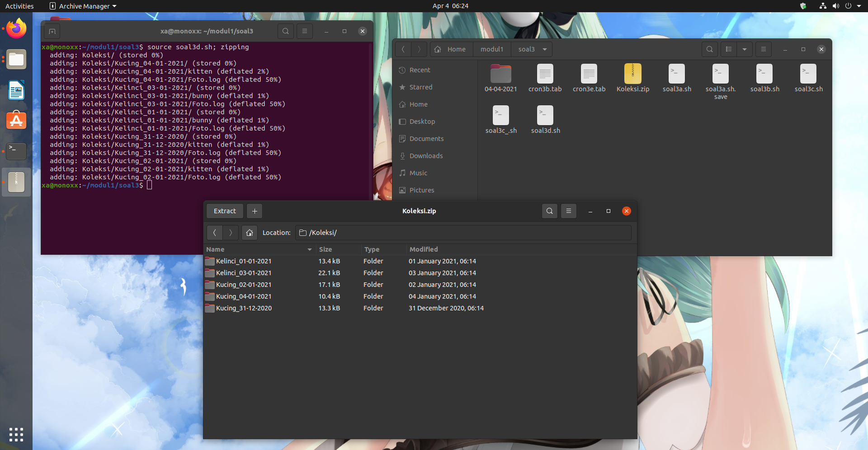Search files in the Files window

710,49
